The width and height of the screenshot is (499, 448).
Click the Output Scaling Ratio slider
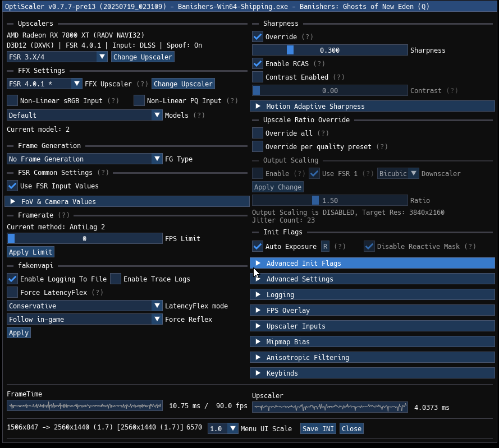(329, 201)
